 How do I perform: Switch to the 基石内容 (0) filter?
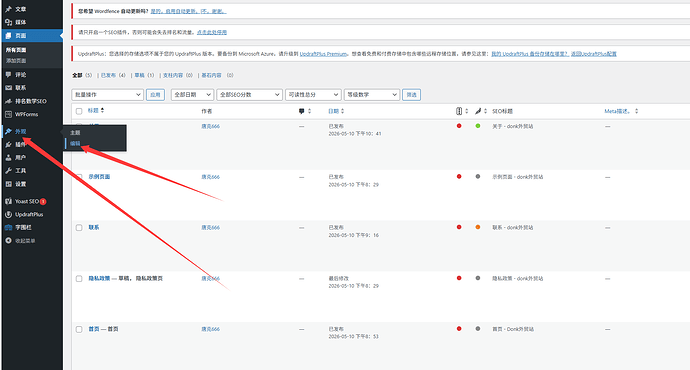[x=217, y=75]
